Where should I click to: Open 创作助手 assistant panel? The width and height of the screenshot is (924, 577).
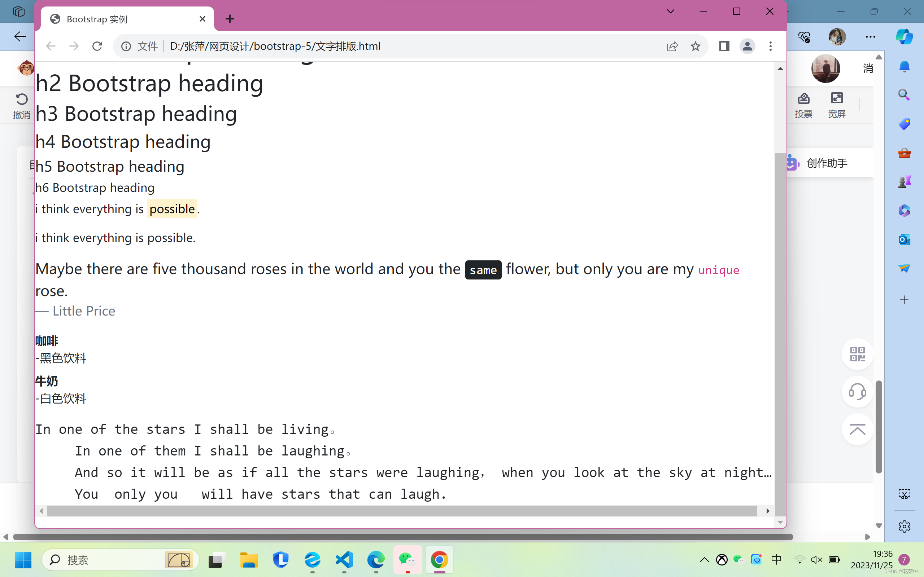tap(827, 163)
